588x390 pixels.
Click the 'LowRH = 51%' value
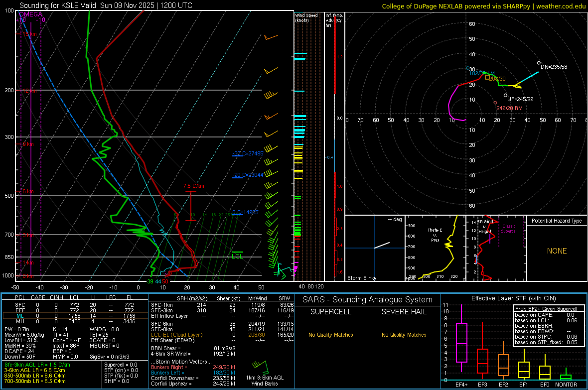(20, 340)
